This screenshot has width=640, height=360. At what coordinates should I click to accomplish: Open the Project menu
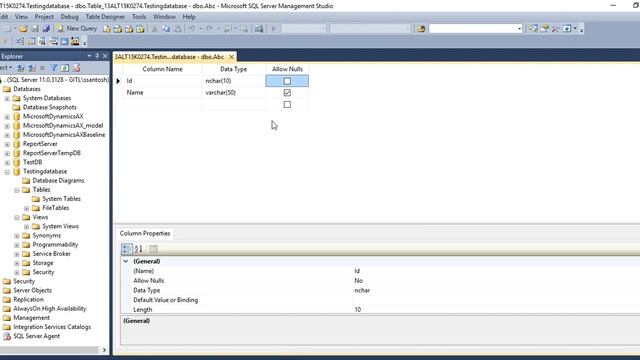44,17
